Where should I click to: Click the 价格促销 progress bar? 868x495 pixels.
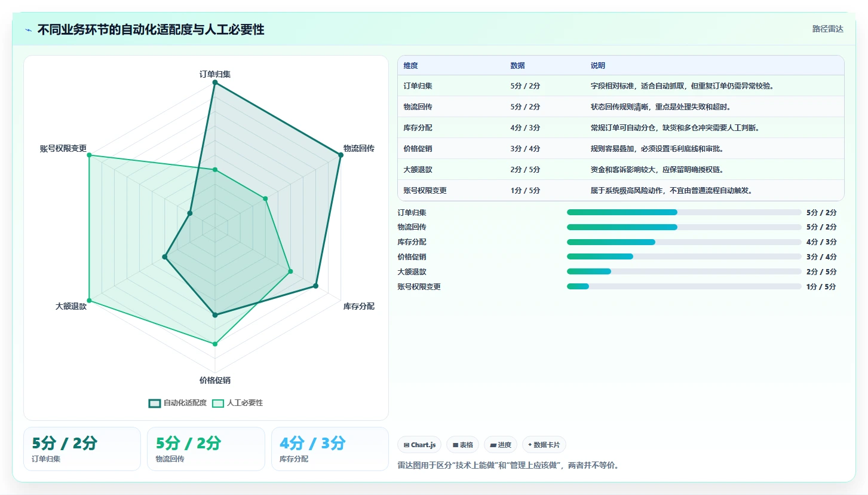684,256
